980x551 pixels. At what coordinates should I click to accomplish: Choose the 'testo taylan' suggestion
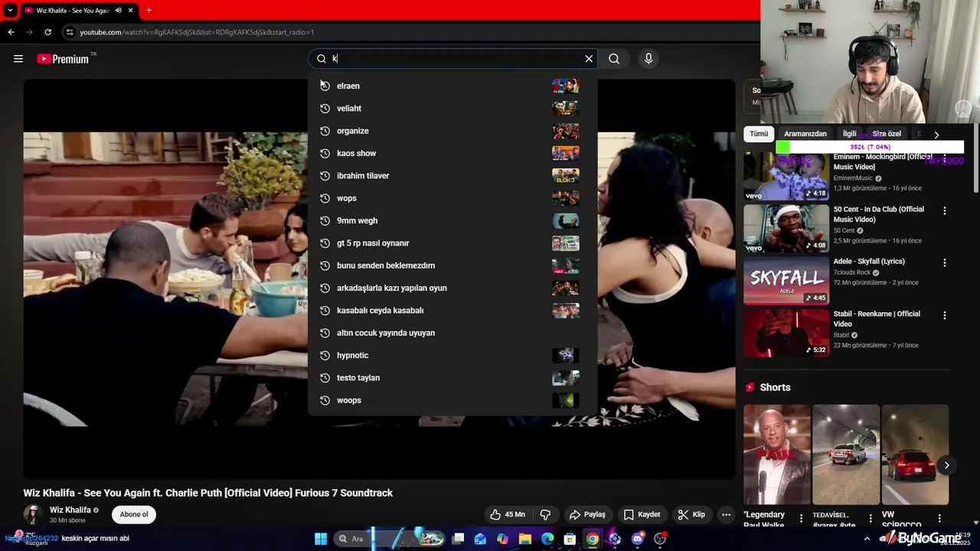click(x=452, y=377)
